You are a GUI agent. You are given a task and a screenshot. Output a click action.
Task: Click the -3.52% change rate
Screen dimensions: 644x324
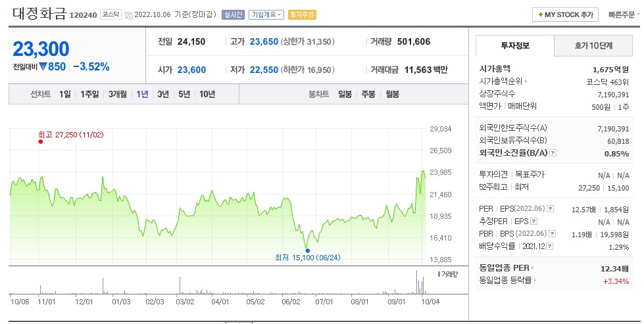(91, 67)
